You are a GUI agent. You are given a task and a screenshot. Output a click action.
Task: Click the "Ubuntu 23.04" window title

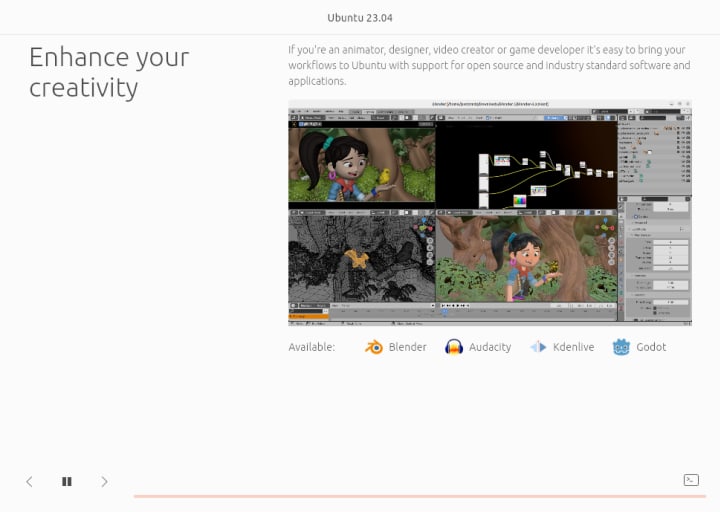click(x=360, y=18)
